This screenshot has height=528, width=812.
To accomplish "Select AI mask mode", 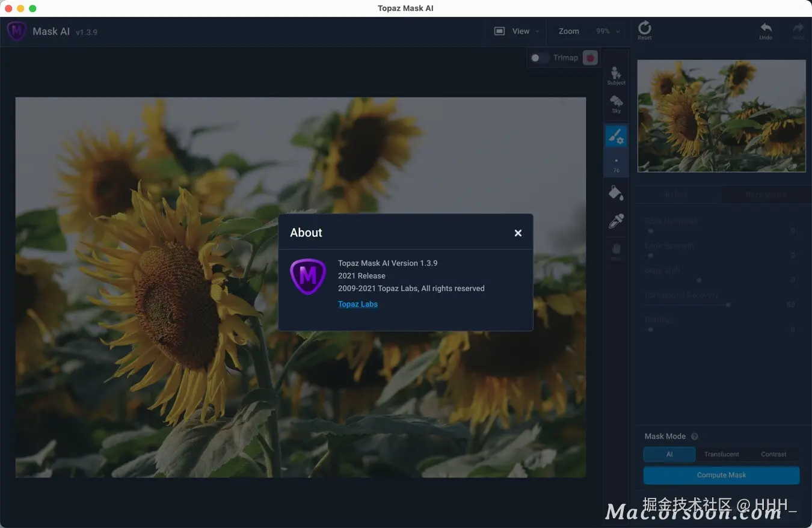I will tap(669, 455).
